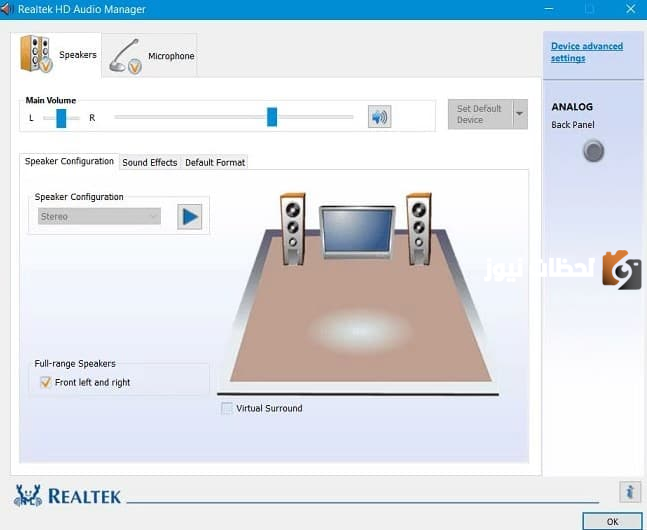The width and height of the screenshot is (647, 530).
Task: Close the Realtek HD Audio Manager window
Action: 630,9
